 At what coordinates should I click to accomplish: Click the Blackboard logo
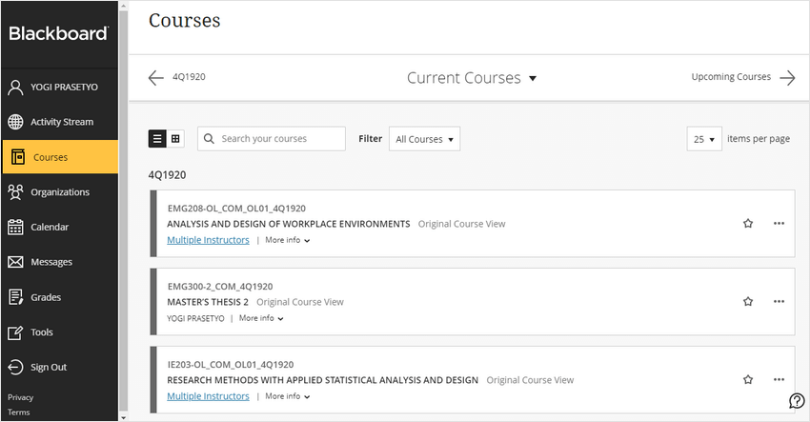point(59,34)
